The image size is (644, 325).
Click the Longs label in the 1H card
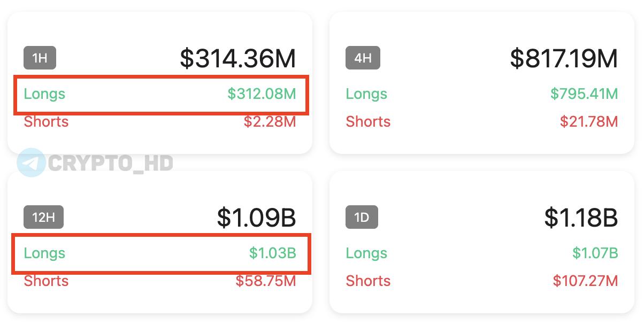click(x=44, y=94)
